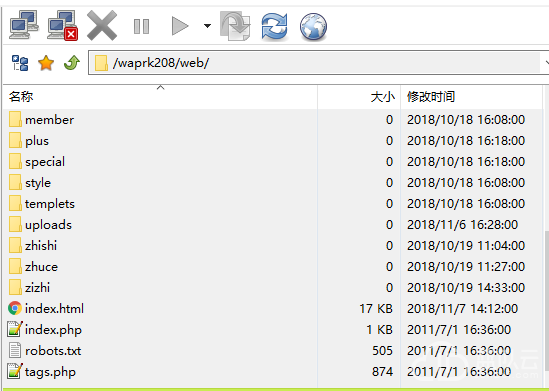Select the zhishi folder

273,246
